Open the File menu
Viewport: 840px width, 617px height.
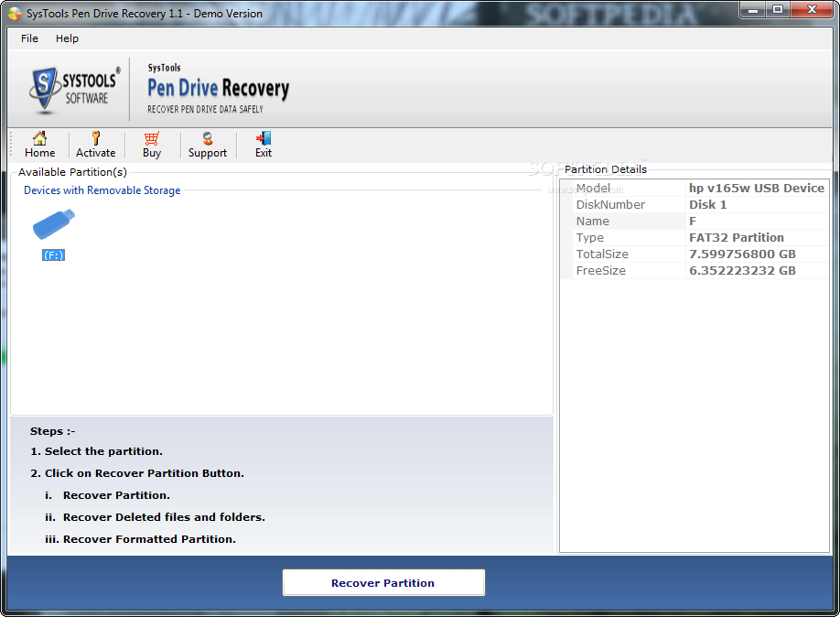click(x=29, y=38)
